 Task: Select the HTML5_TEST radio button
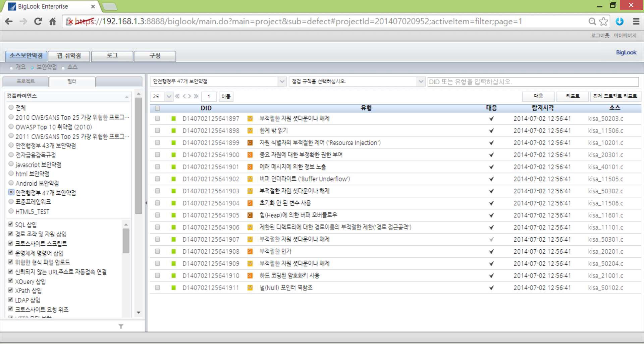point(11,211)
